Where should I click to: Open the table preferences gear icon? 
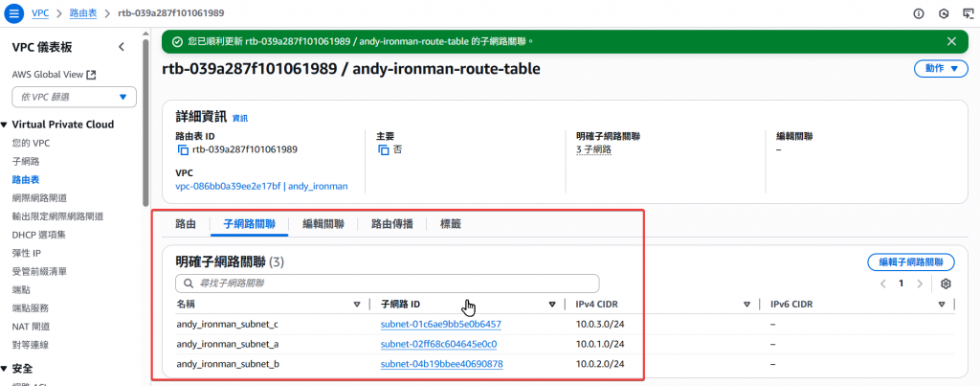click(x=946, y=284)
